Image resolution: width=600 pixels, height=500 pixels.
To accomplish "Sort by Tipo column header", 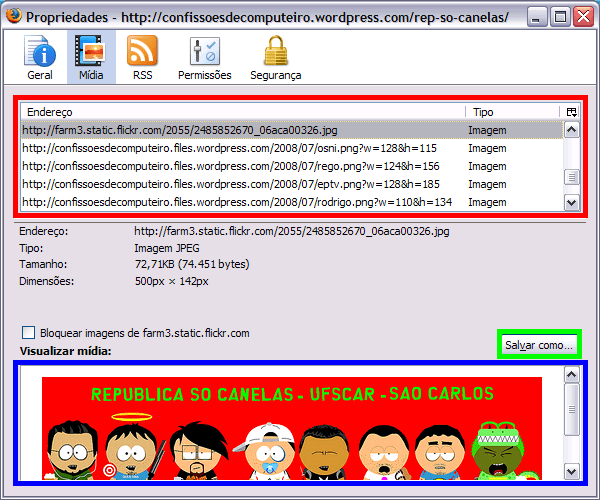I will [513, 112].
